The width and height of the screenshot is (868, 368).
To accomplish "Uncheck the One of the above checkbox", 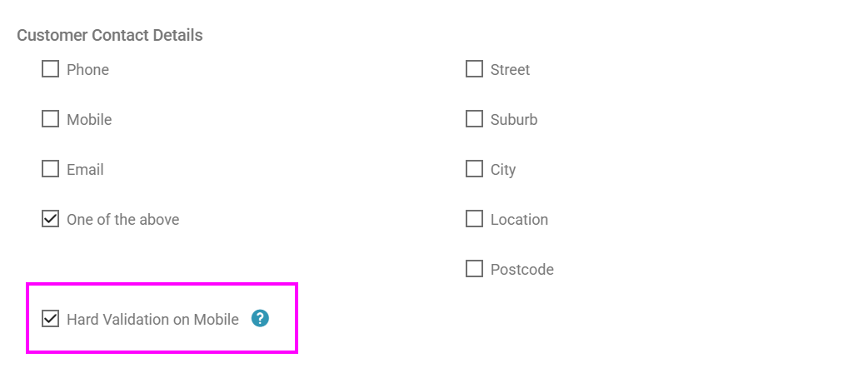I will [50, 219].
